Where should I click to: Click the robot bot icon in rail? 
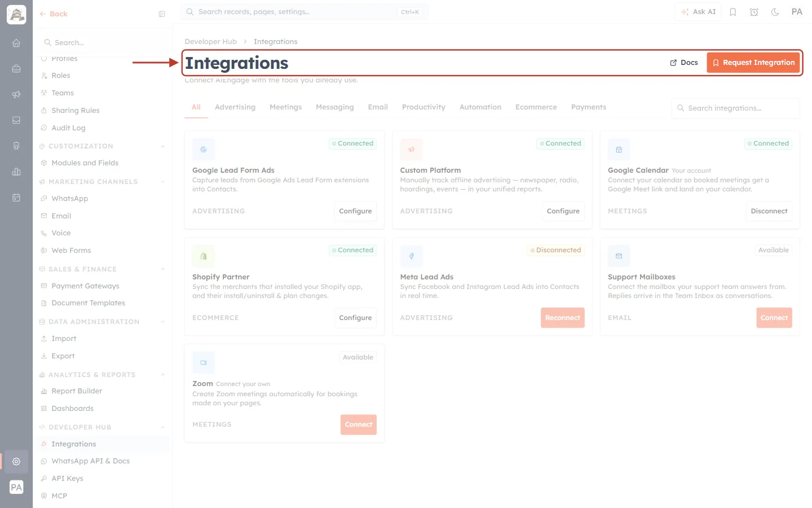(x=16, y=146)
